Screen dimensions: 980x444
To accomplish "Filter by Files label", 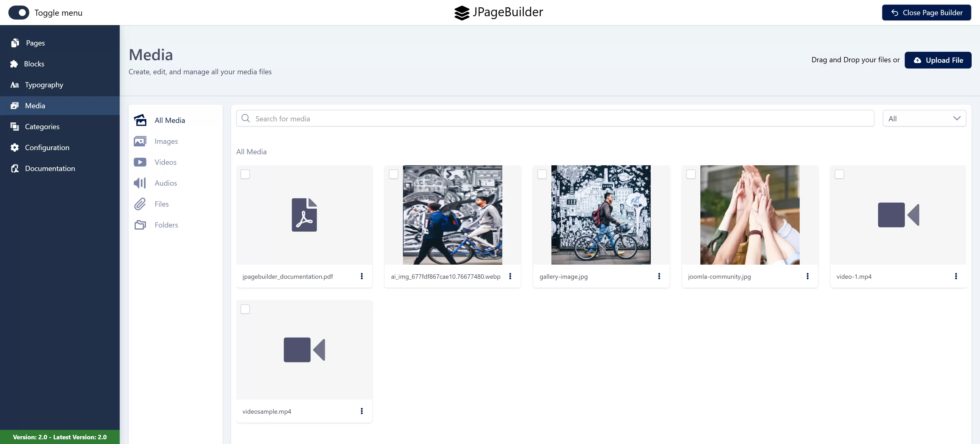I will [x=162, y=204].
